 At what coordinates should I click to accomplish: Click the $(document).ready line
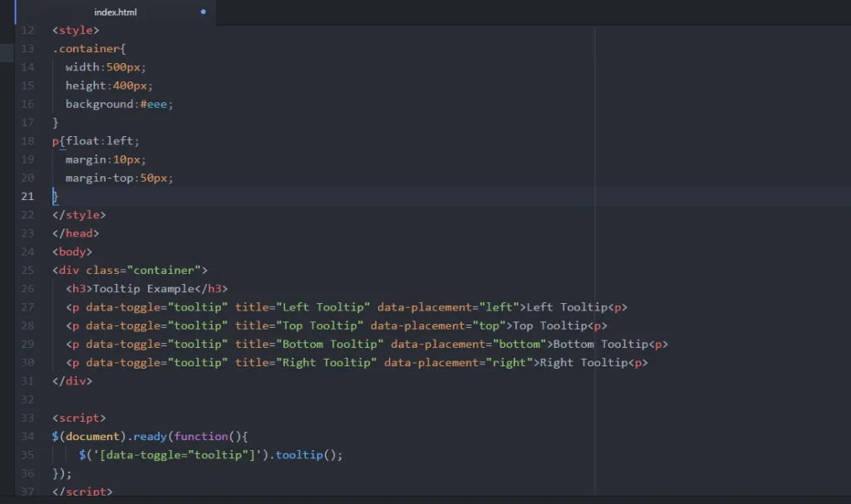coord(150,436)
